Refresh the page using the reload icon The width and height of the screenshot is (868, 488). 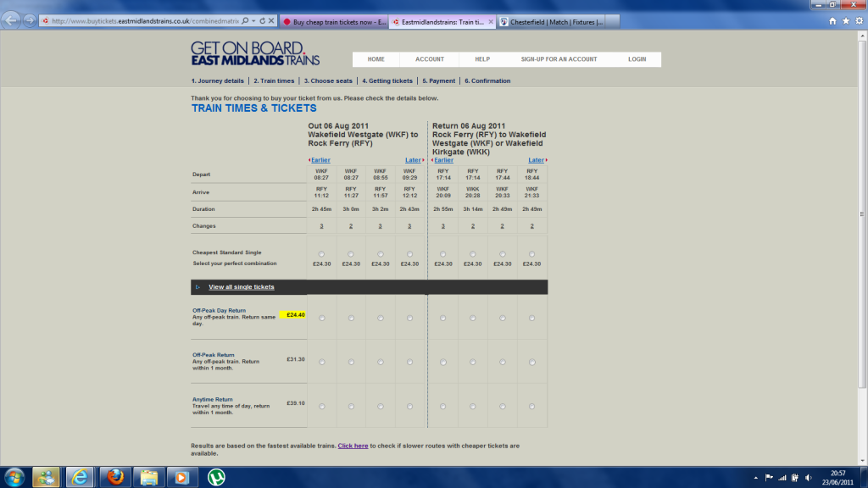pyautogui.click(x=263, y=21)
